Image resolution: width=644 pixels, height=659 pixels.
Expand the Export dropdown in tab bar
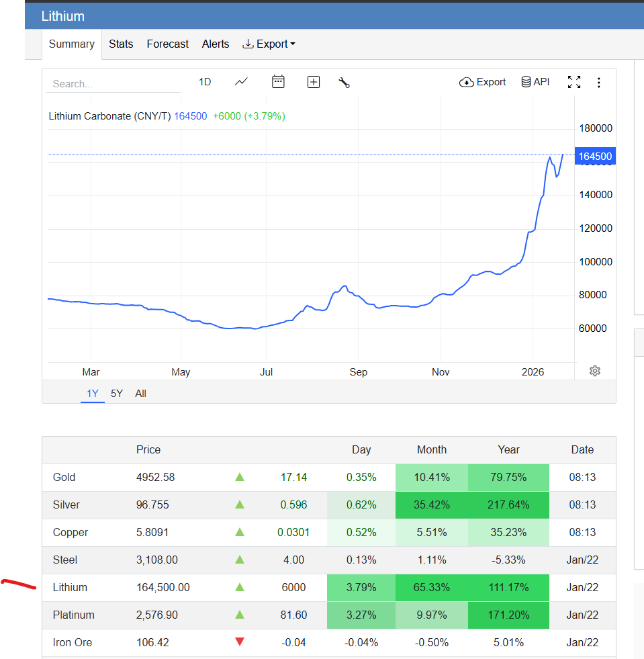tap(269, 44)
